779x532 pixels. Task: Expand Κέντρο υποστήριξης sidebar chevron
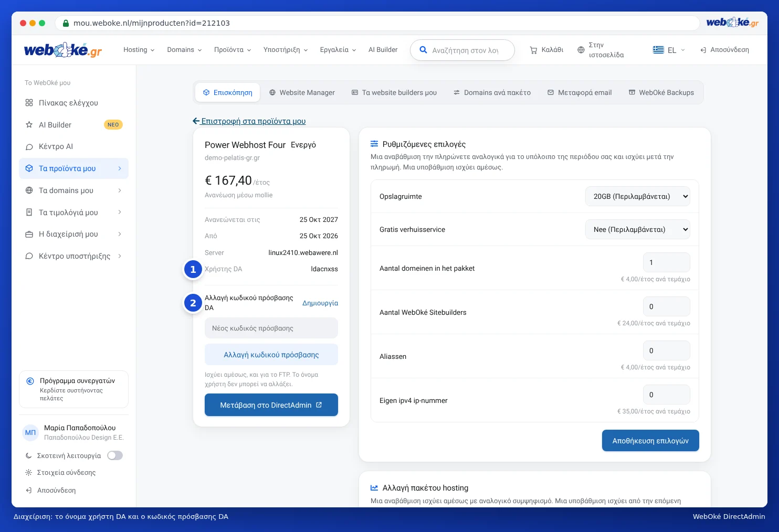pyautogui.click(x=120, y=256)
